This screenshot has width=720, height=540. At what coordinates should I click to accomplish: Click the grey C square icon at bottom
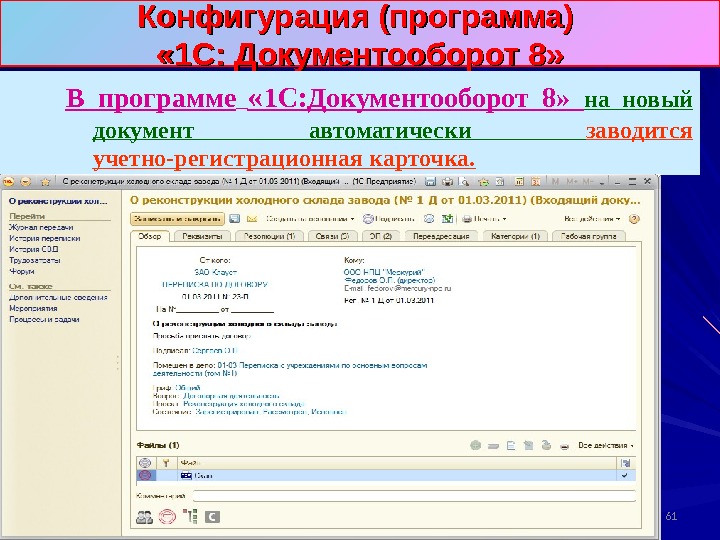point(212,517)
